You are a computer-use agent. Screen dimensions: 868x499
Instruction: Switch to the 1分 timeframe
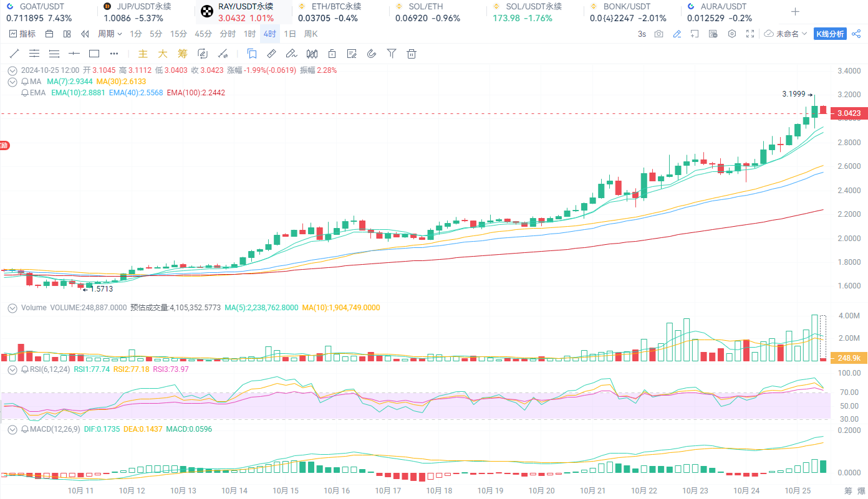click(x=136, y=34)
